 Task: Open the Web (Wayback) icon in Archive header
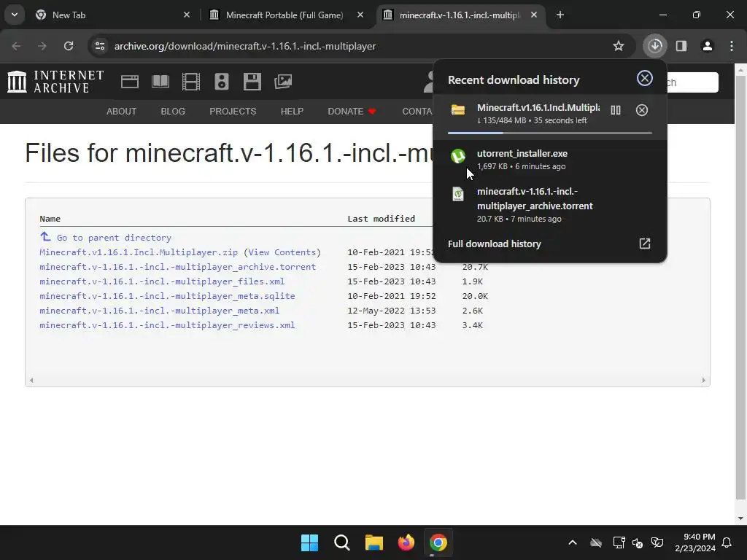pos(130,82)
